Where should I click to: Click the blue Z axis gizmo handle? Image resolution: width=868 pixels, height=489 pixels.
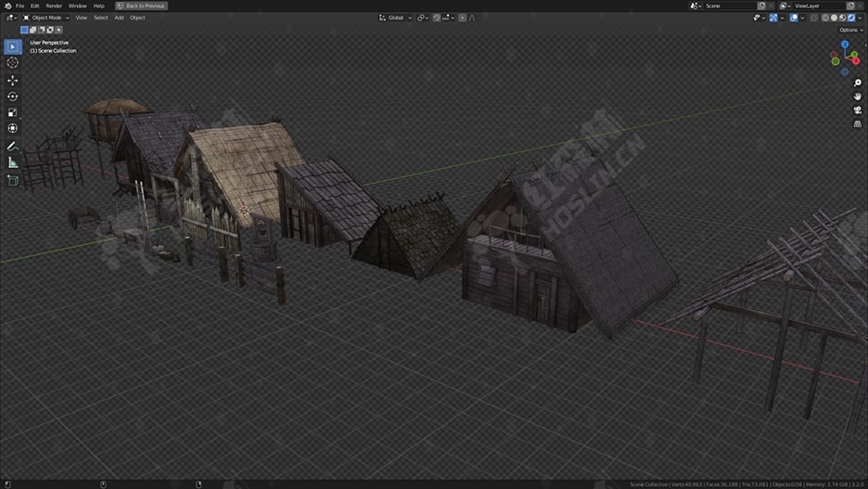coord(845,44)
